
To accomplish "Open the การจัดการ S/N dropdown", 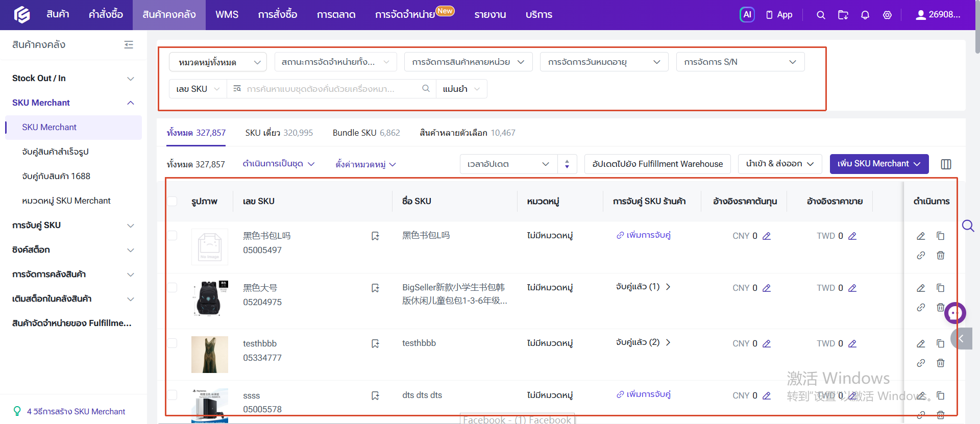I will [x=740, y=62].
